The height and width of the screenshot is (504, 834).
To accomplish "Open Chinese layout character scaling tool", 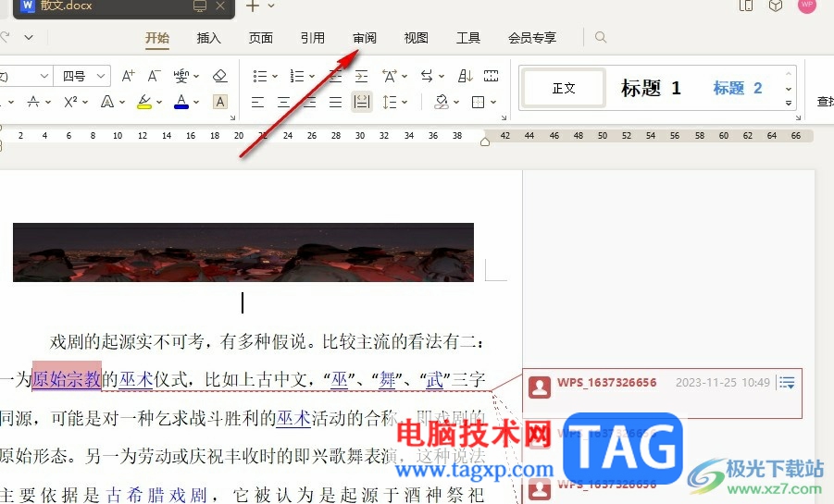I will coord(390,76).
